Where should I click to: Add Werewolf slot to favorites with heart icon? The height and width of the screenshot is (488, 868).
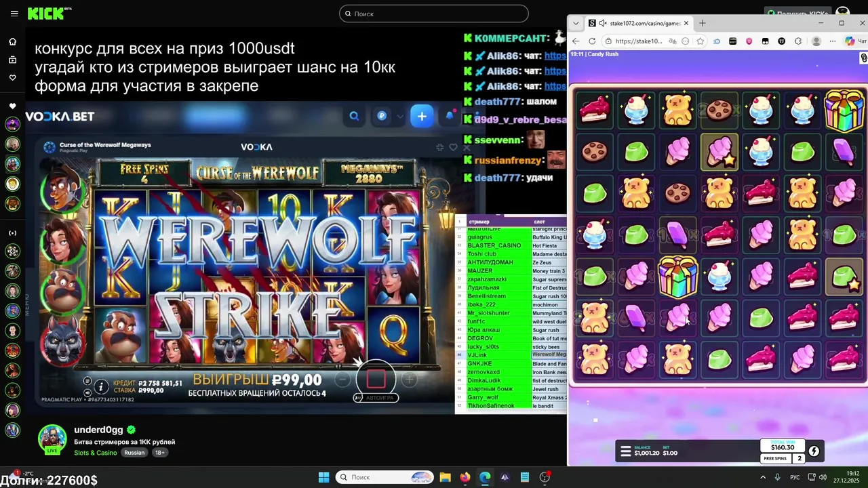(454, 147)
